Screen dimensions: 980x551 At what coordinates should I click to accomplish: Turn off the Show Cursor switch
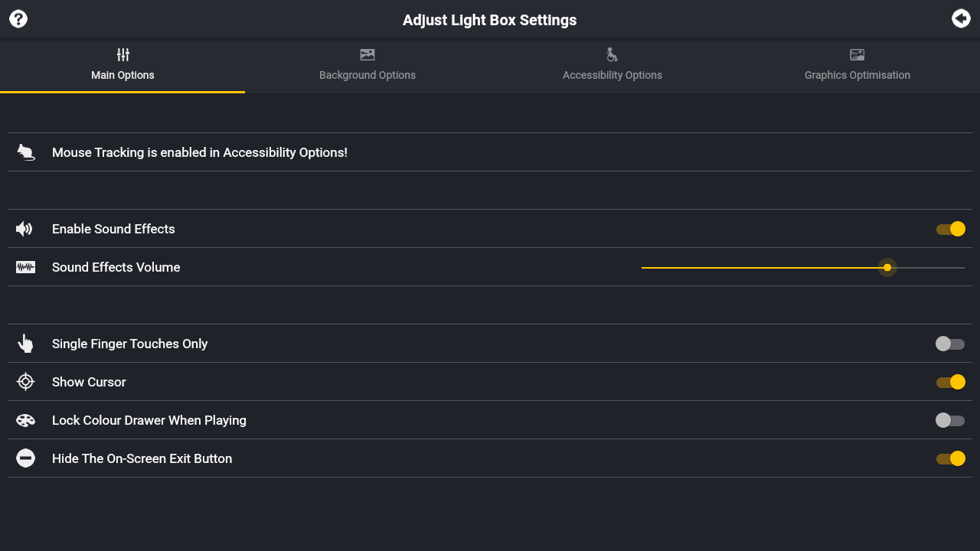tap(950, 382)
